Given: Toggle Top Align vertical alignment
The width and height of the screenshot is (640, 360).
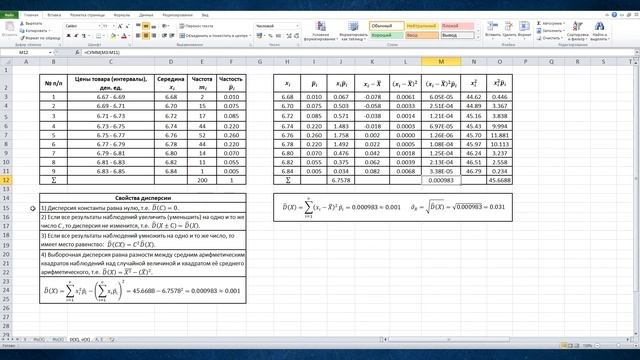Looking at the screenshot, I should tap(138, 26).
